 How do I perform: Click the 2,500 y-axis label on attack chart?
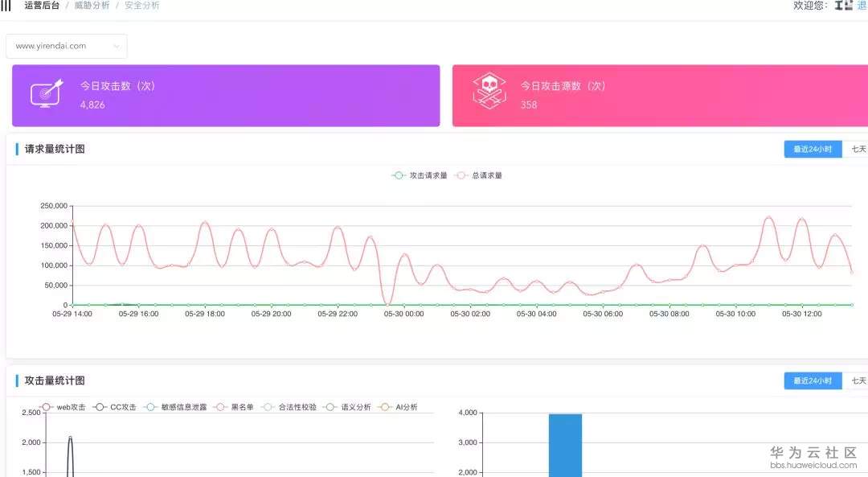tap(31, 413)
